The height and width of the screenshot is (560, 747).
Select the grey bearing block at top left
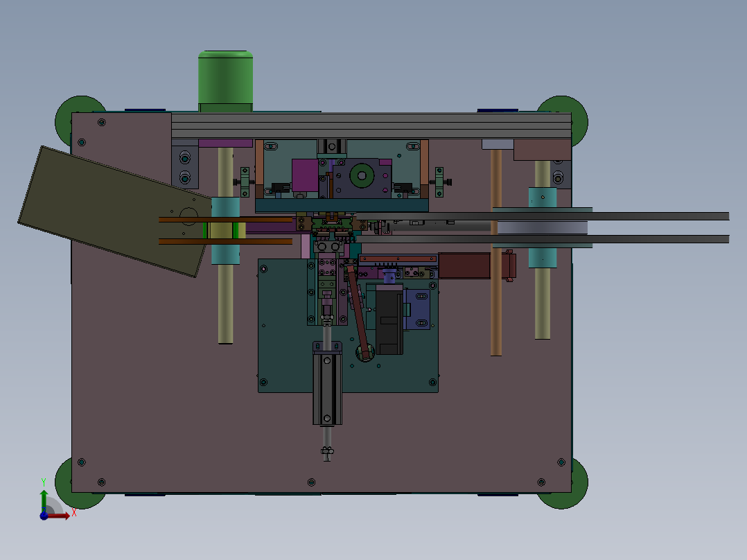tap(185, 167)
